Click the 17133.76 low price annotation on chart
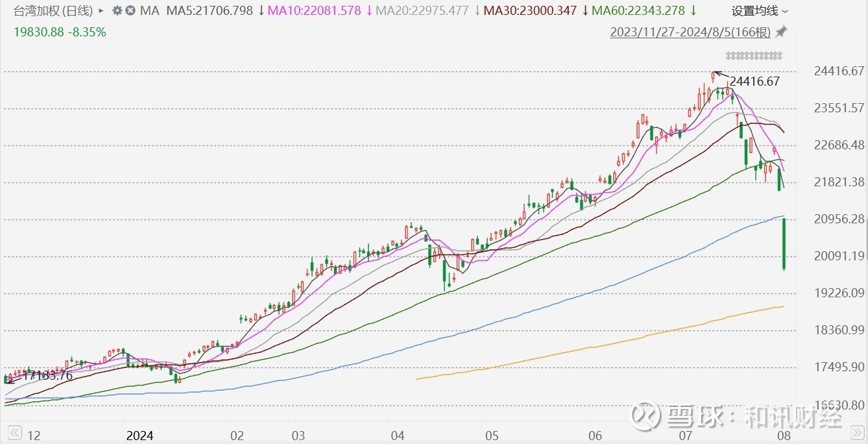 47,375
